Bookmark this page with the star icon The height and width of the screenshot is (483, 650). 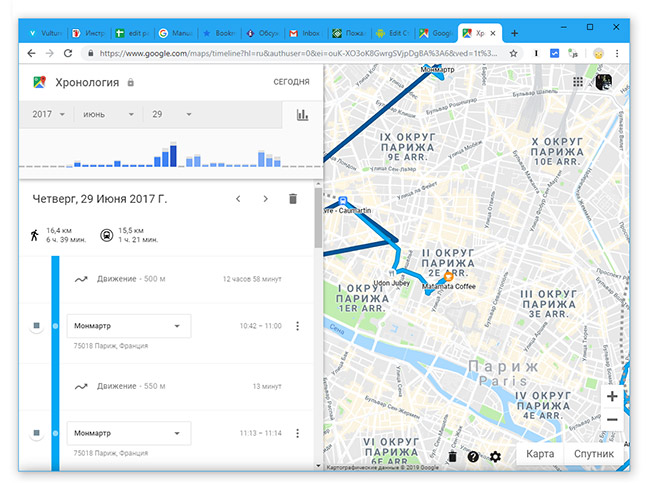513,53
